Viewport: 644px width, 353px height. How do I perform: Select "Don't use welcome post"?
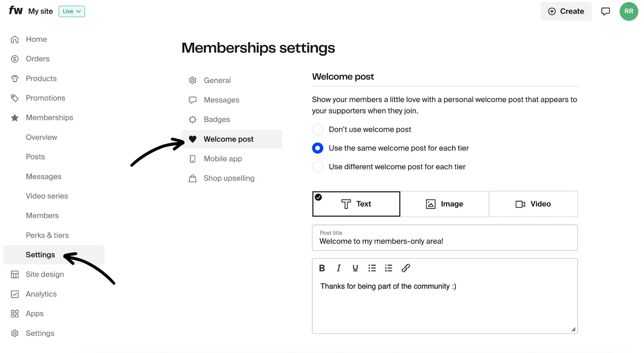317,129
